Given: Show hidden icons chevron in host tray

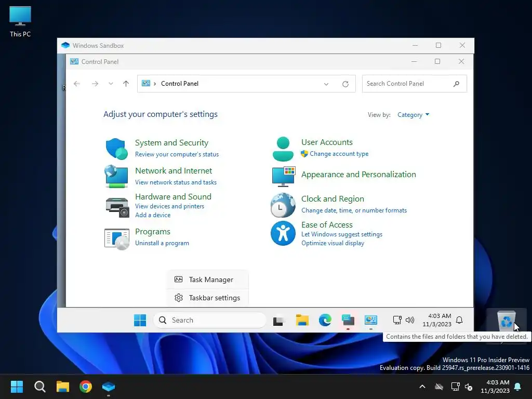Looking at the screenshot, I should (422, 387).
